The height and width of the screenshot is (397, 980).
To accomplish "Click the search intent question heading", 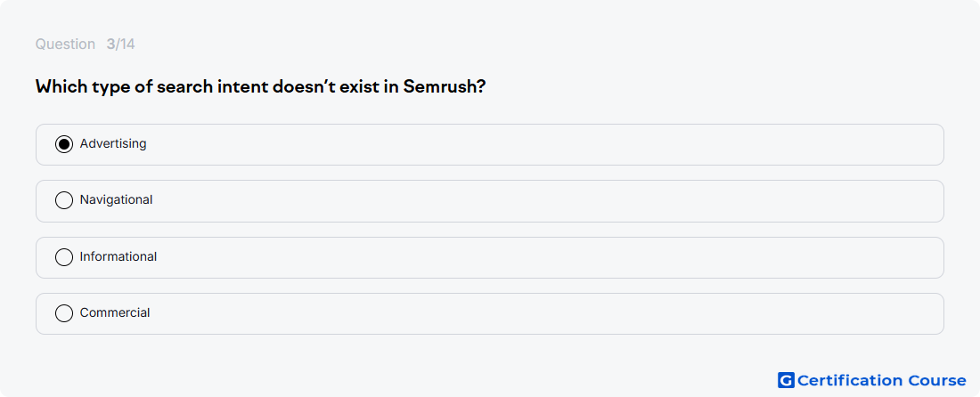I will click(261, 86).
